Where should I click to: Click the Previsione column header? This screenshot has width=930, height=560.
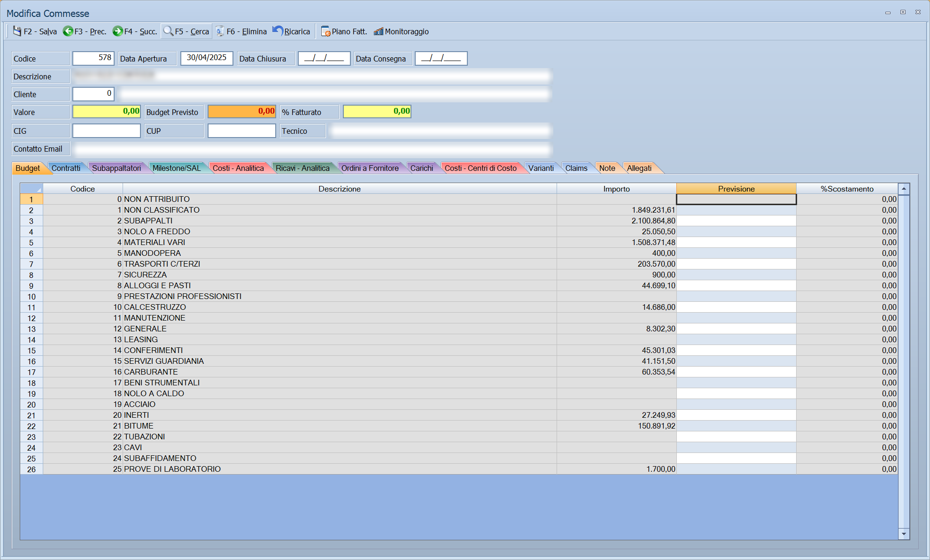pyautogui.click(x=736, y=189)
